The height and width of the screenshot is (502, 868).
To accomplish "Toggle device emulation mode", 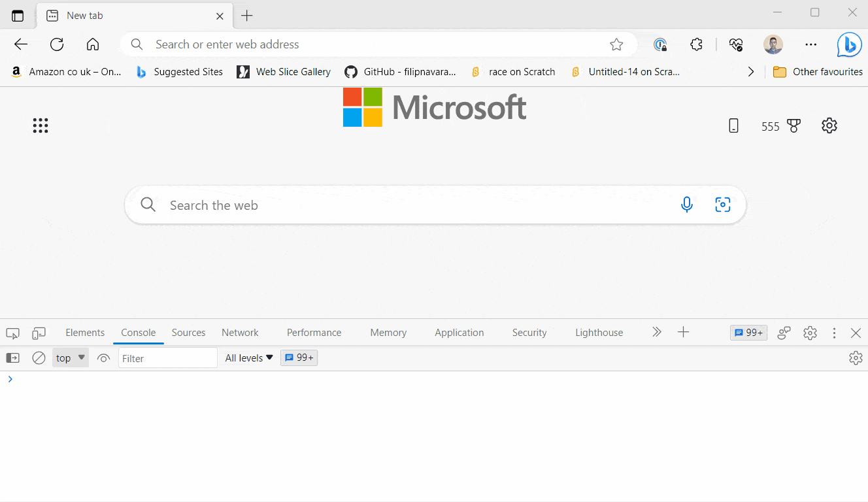I will [39, 333].
